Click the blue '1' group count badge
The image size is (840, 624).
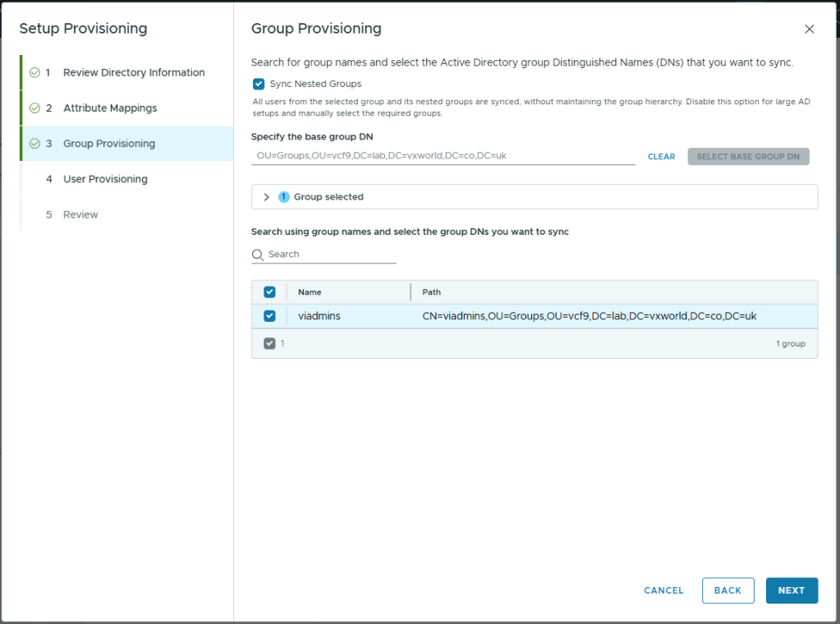284,197
